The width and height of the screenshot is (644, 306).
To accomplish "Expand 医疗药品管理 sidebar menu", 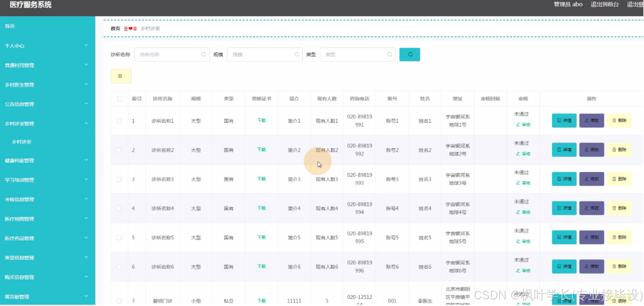I will pyautogui.click(x=48, y=238).
